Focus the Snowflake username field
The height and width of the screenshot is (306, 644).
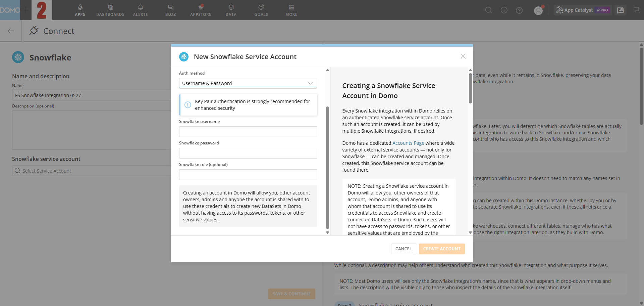(248, 132)
